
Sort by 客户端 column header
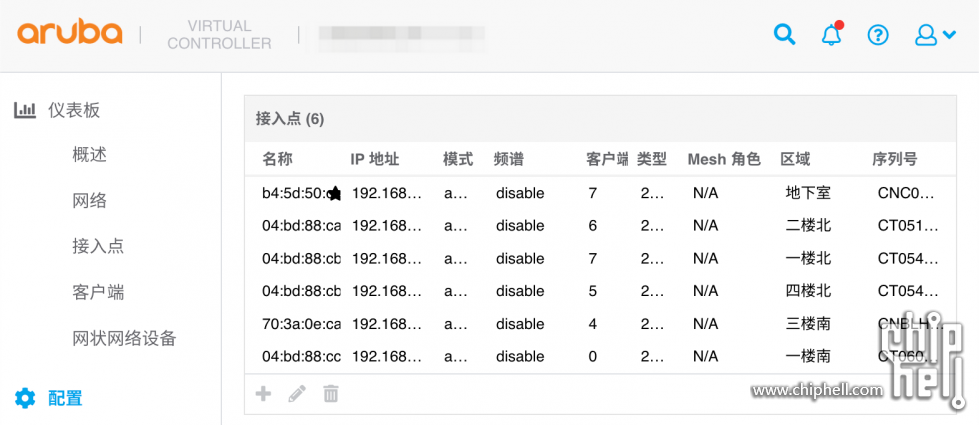[x=607, y=159]
